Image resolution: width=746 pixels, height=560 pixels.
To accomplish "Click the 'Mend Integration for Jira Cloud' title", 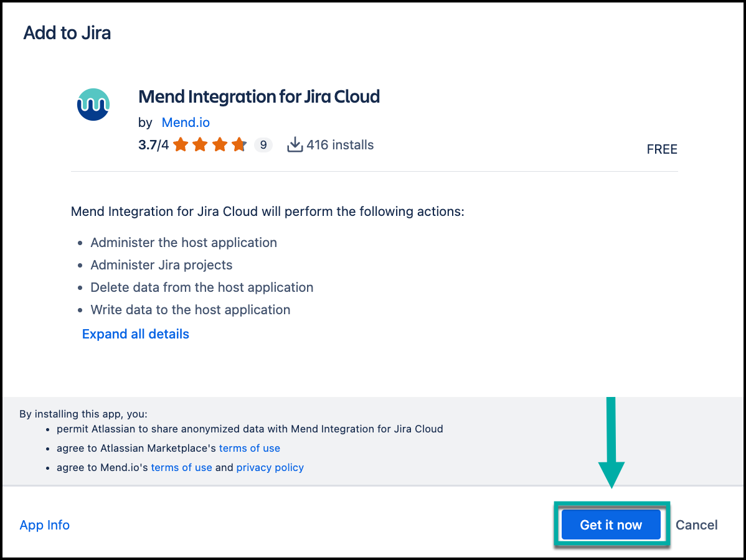I will (259, 97).
